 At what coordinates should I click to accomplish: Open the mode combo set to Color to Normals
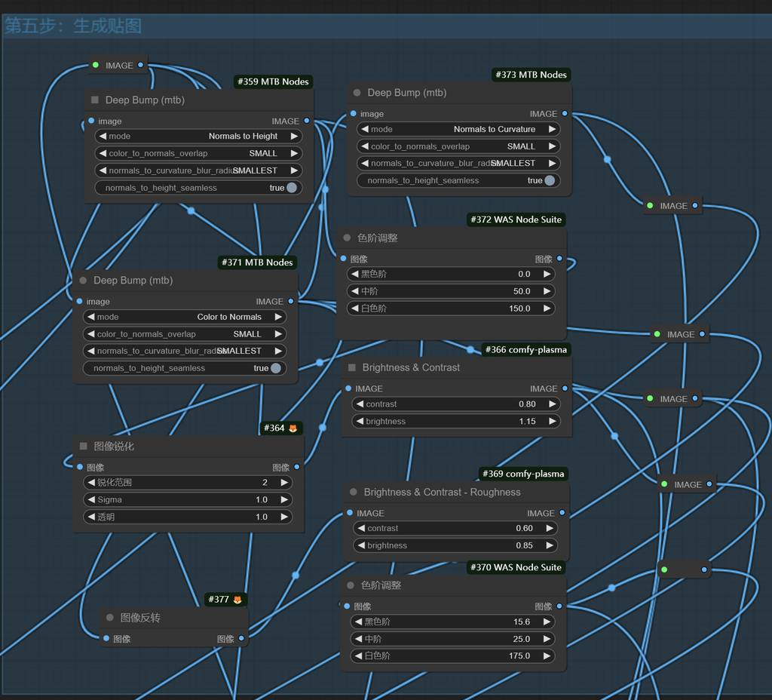[185, 317]
